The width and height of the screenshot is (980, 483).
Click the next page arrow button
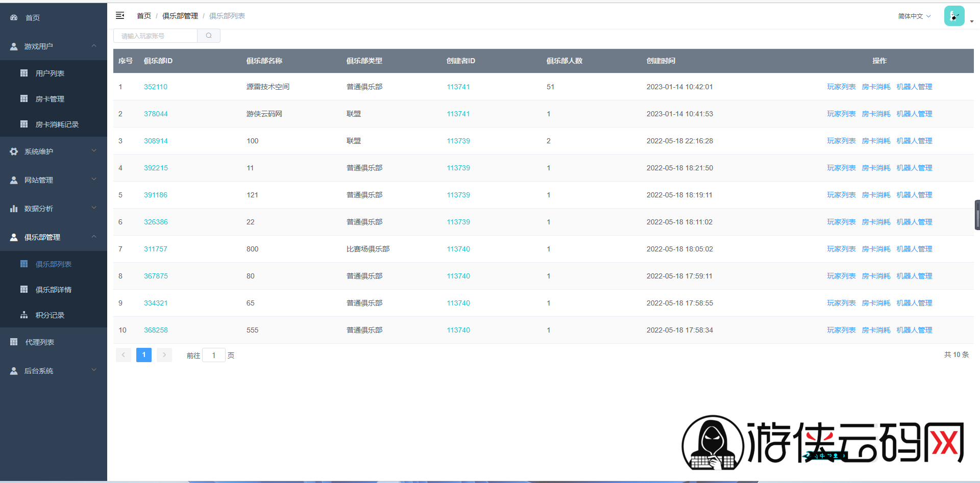pyautogui.click(x=164, y=355)
